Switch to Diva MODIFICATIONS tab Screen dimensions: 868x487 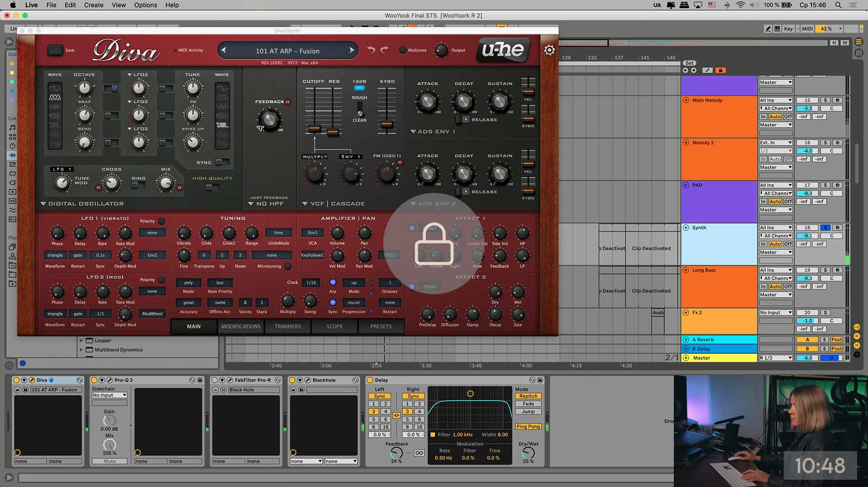pyautogui.click(x=241, y=326)
